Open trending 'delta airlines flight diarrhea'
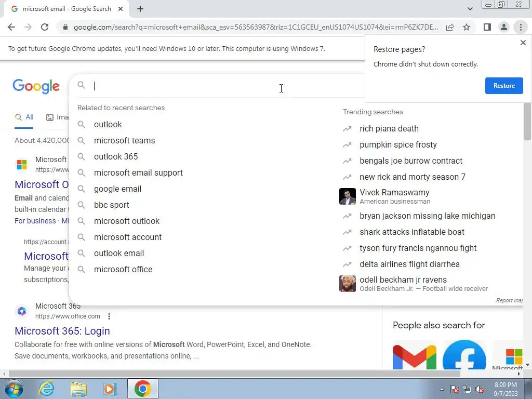Viewport: 532px width, 399px height. click(409, 264)
